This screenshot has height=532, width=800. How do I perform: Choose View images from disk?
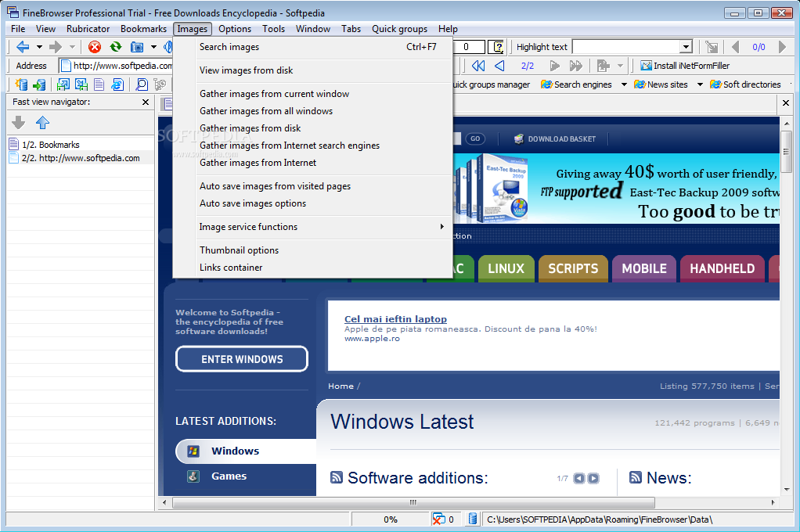(313, 70)
